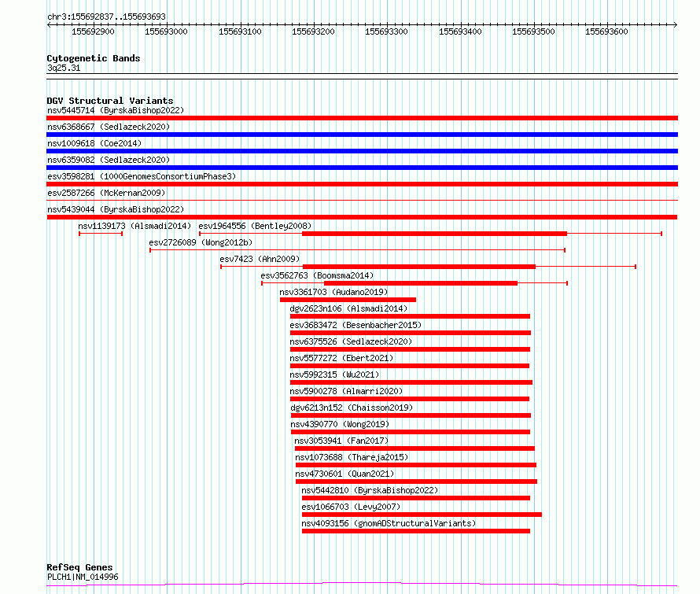Click nsv3053941 (Fan2017) label

pyautogui.click(x=341, y=441)
